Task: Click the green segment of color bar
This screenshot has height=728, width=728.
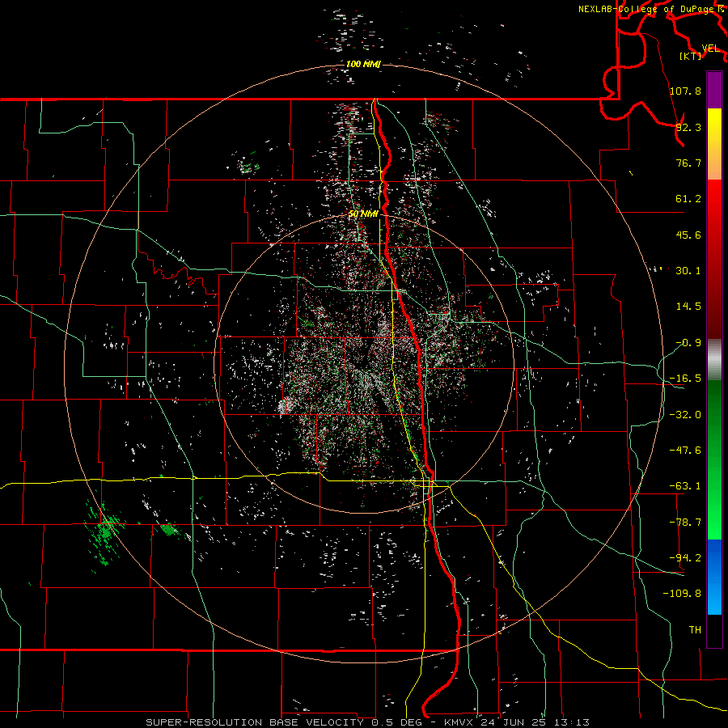Action: (x=714, y=459)
